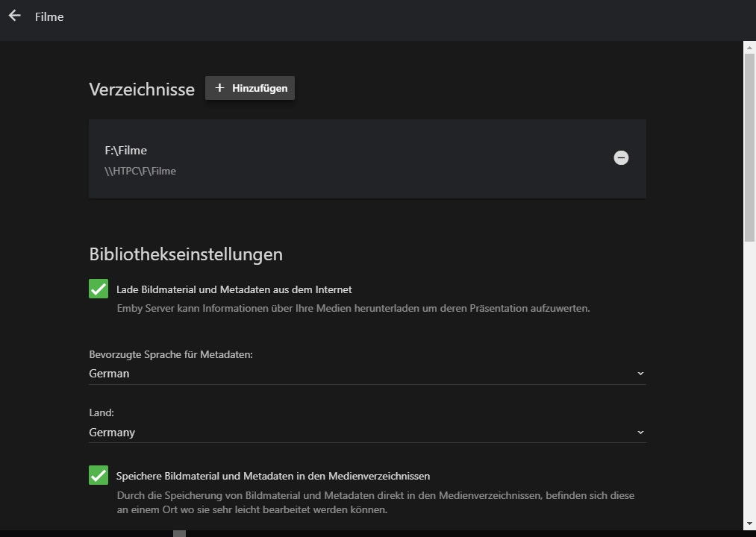Click the 'Durch die Speicherung von Bildmaterial' description

pyautogui.click(x=375, y=502)
